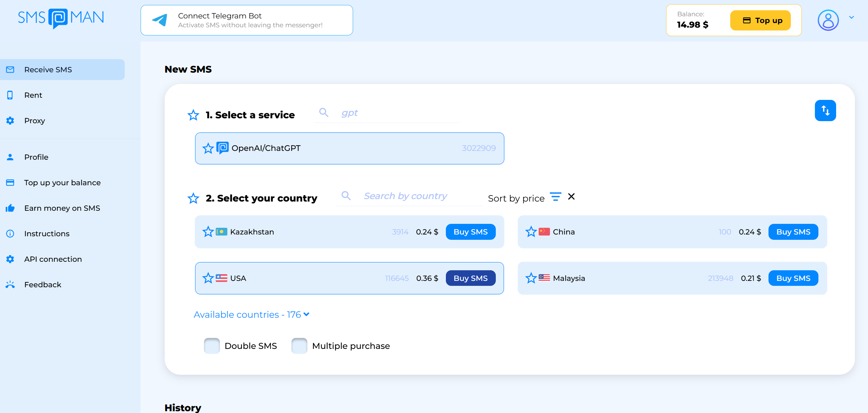This screenshot has height=413, width=868.
Task: Favorite the Select your country section star
Action: pos(193,198)
